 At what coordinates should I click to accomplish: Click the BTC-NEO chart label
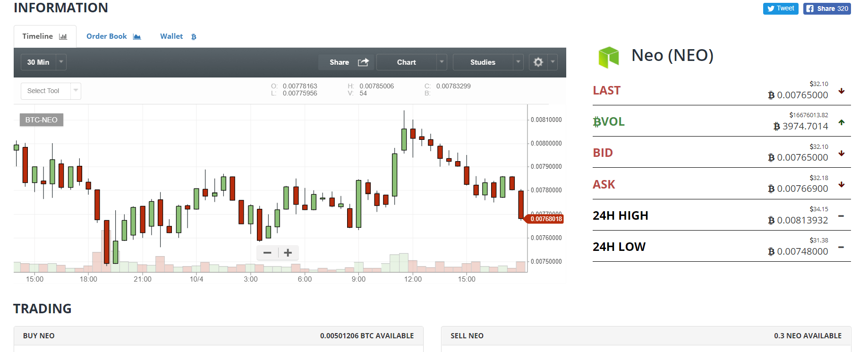click(42, 120)
